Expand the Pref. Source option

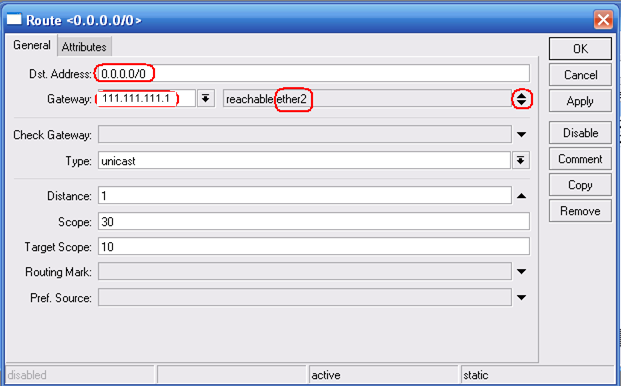tap(522, 297)
